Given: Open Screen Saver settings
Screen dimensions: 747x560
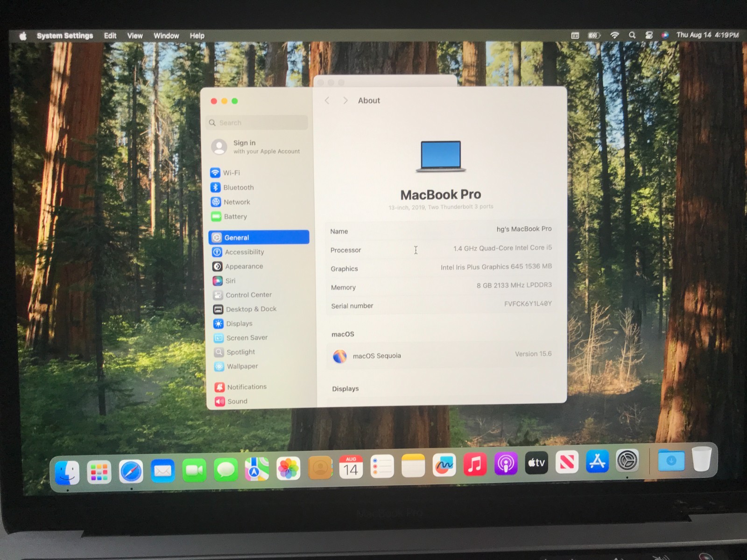Looking at the screenshot, I should pyautogui.click(x=247, y=337).
